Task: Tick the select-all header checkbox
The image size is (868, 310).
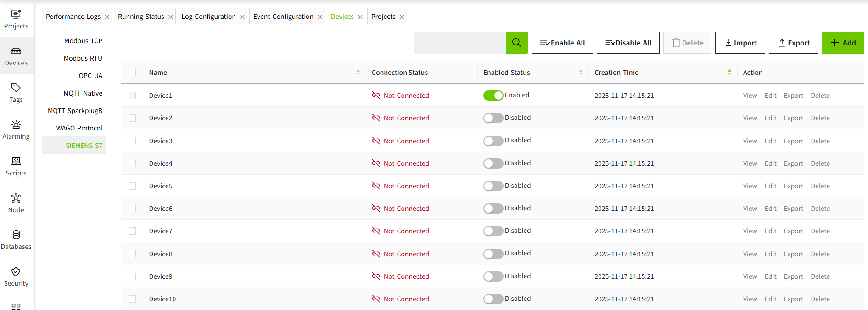Action: pos(132,73)
